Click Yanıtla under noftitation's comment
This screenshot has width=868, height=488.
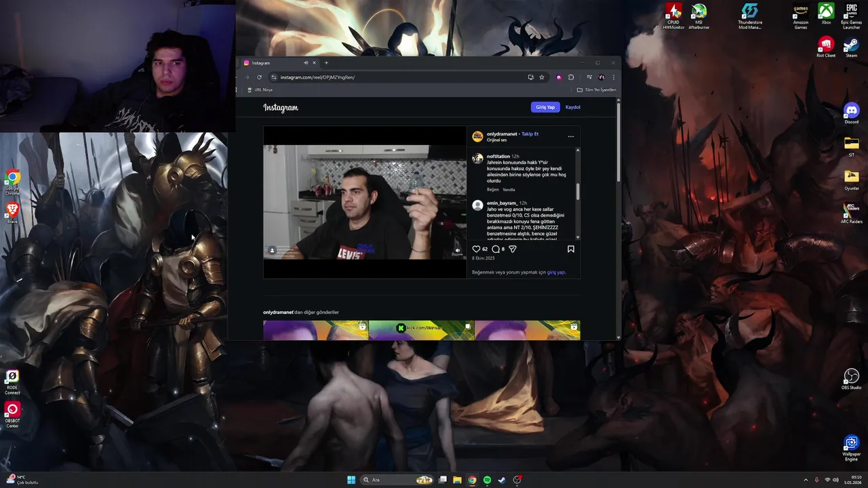pyautogui.click(x=509, y=190)
